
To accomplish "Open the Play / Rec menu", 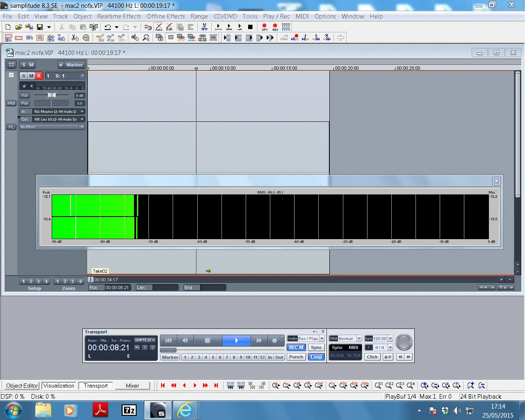I will point(276,16).
